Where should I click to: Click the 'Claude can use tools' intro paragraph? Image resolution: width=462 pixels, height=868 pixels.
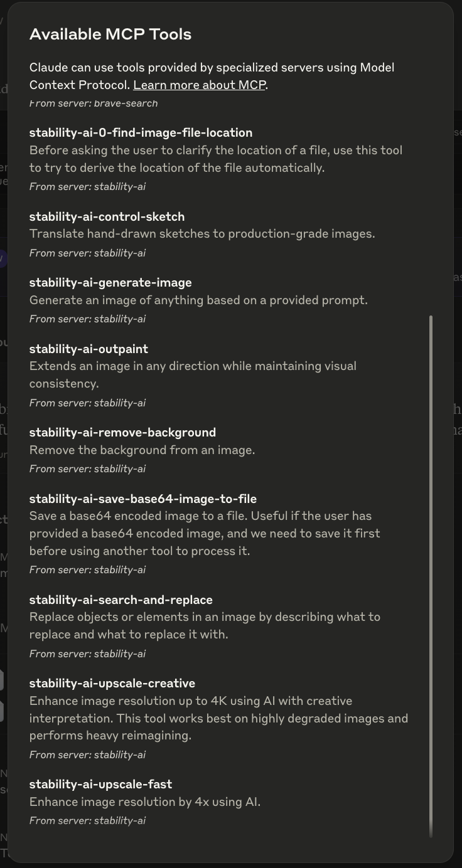tap(212, 76)
